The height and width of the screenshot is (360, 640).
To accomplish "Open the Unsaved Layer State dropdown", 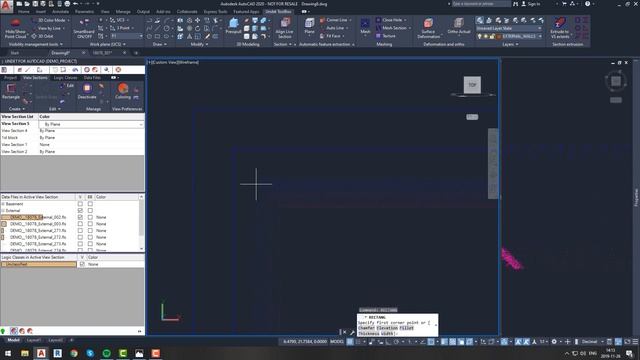I will tap(509, 28).
